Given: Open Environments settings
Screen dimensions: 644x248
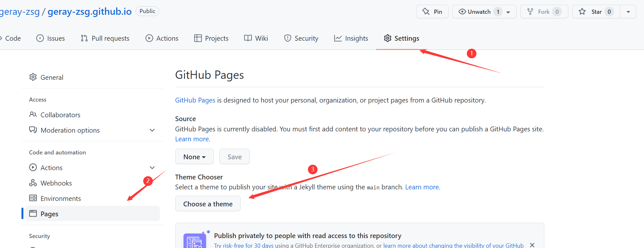Looking at the screenshot, I should click(93, 198).
